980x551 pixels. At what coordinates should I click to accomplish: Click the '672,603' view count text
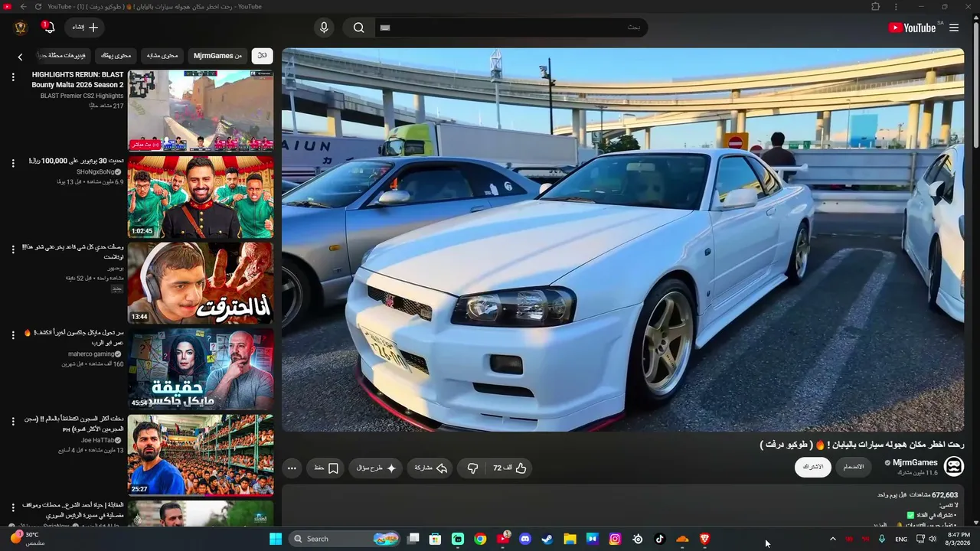coord(945,495)
